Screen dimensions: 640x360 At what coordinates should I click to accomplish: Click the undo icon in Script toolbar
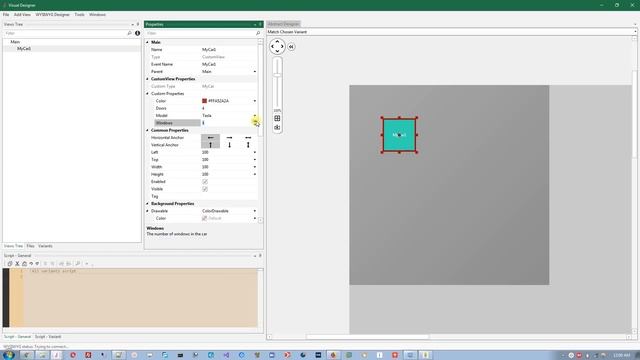click(x=31, y=264)
